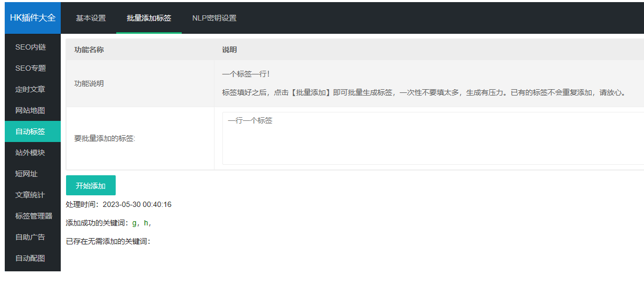The width and height of the screenshot is (644, 284).
Task: Click the 说明 column header
Action: coord(229,50)
